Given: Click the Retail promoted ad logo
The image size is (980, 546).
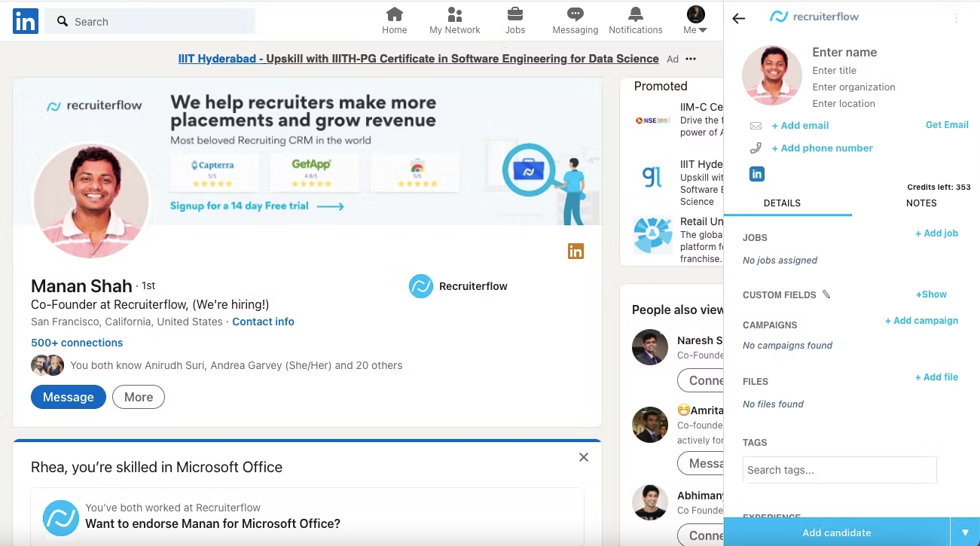Looking at the screenshot, I should 652,235.
